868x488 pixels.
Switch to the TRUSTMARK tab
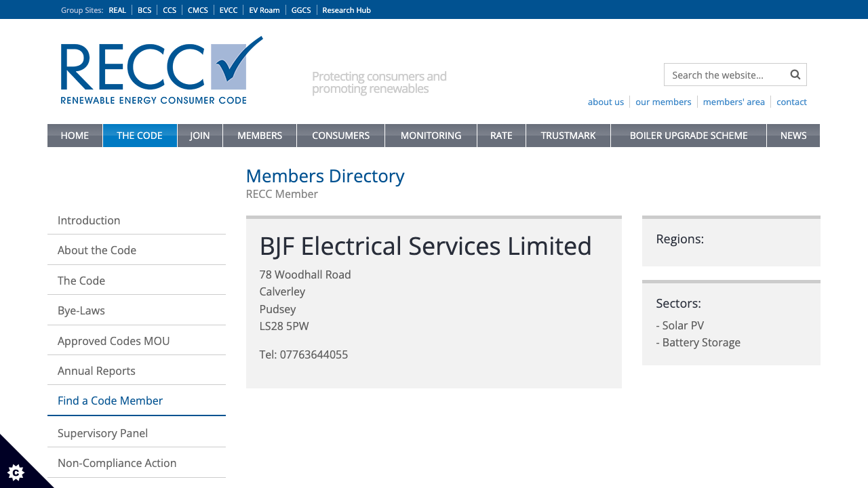[x=568, y=136]
